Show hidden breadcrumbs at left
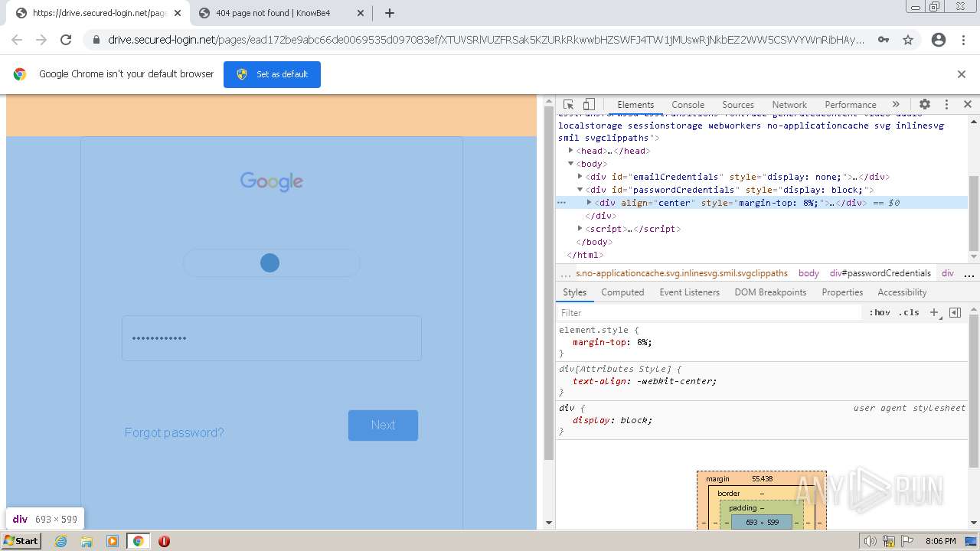The height and width of the screenshot is (551, 980). [566, 273]
